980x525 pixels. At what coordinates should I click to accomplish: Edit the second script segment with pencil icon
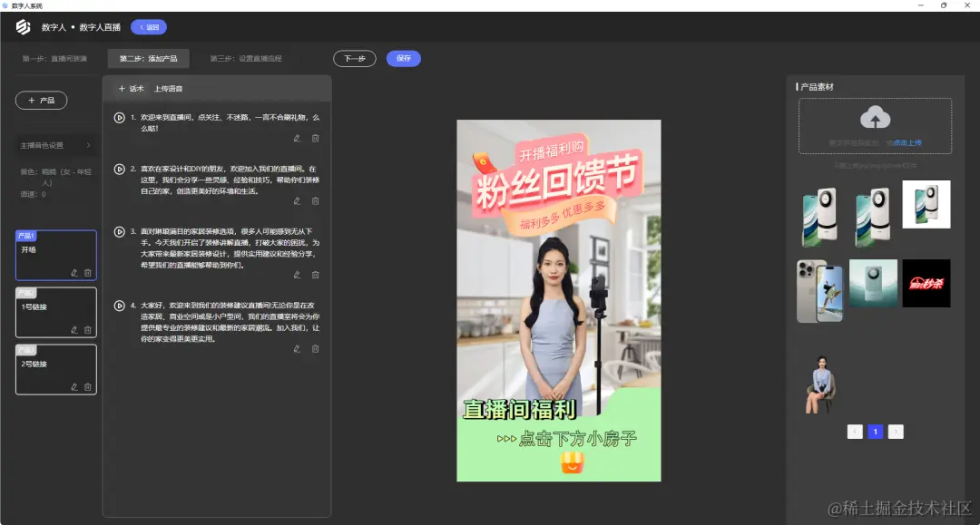(296, 200)
